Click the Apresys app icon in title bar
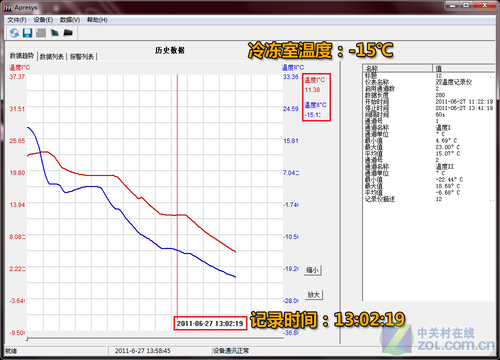This screenshot has width=500, height=360. point(8,7)
